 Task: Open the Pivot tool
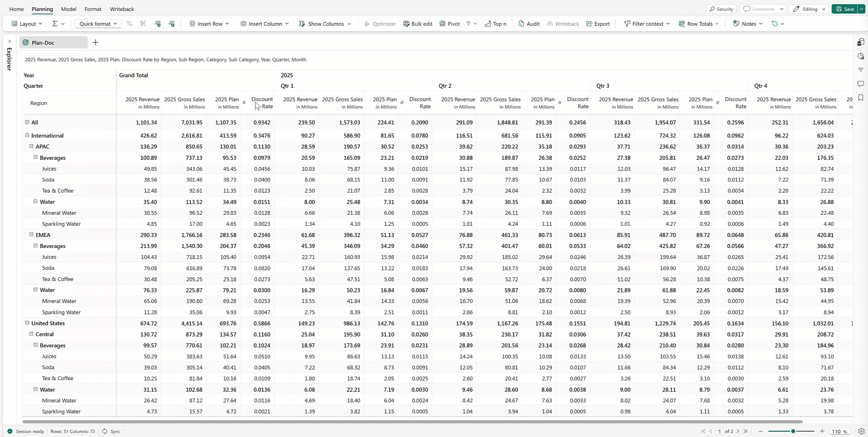point(442,24)
